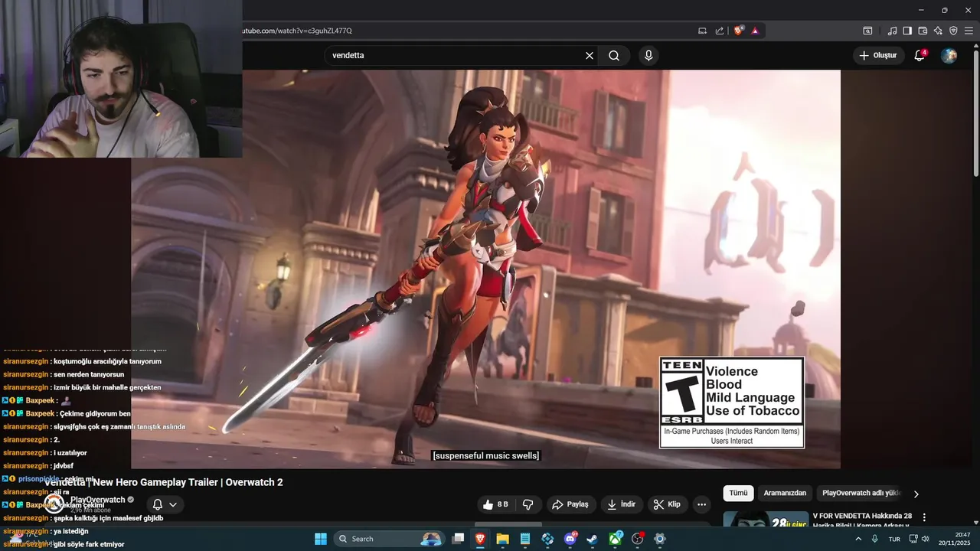Open File Explorer from taskbar
The image size is (980, 551).
(503, 539)
